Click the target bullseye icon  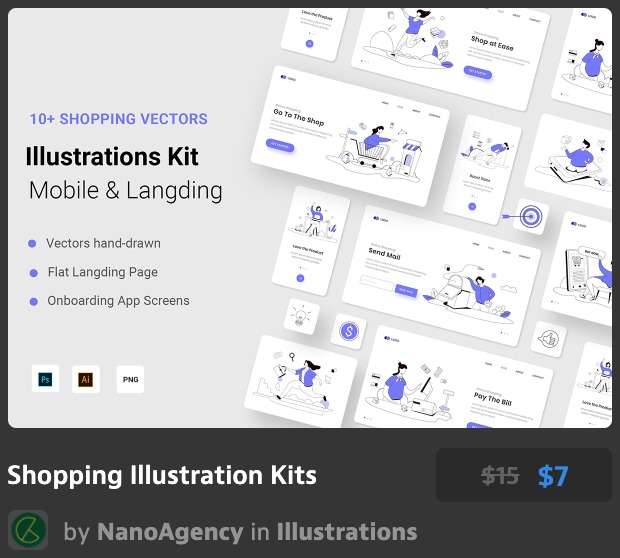530,217
